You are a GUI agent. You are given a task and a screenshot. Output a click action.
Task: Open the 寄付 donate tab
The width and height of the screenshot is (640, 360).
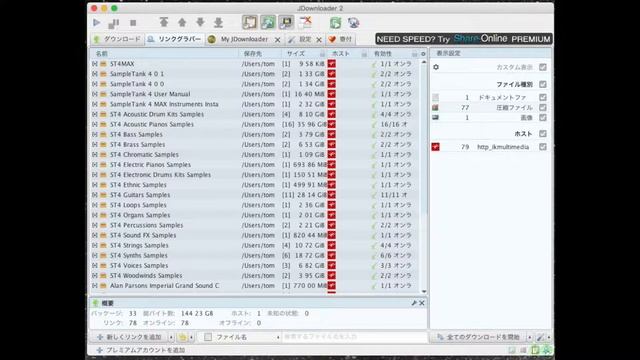tap(340, 39)
